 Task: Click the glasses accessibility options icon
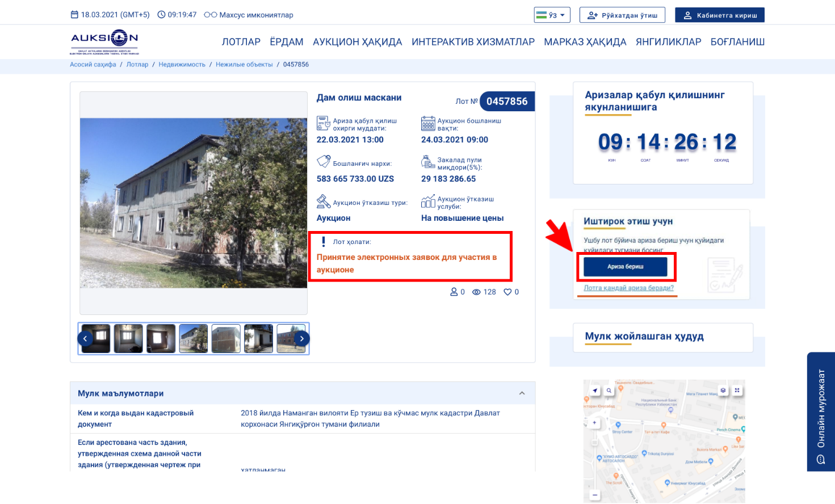[x=210, y=15]
